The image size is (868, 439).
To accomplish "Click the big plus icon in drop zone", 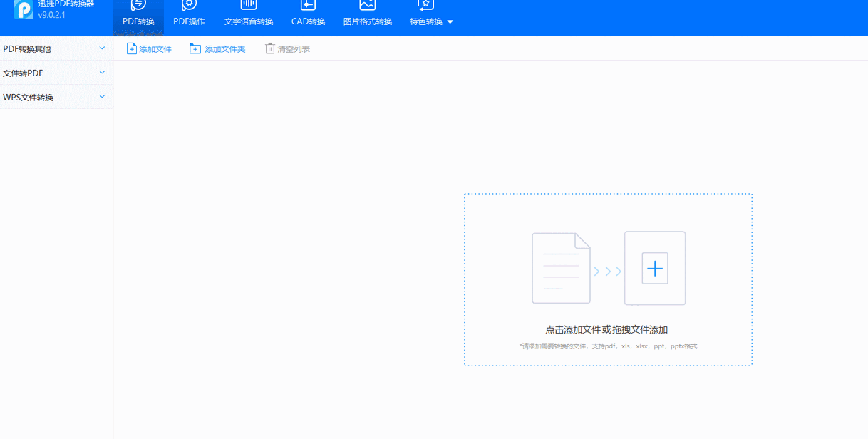I will click(x=655, y=269).
